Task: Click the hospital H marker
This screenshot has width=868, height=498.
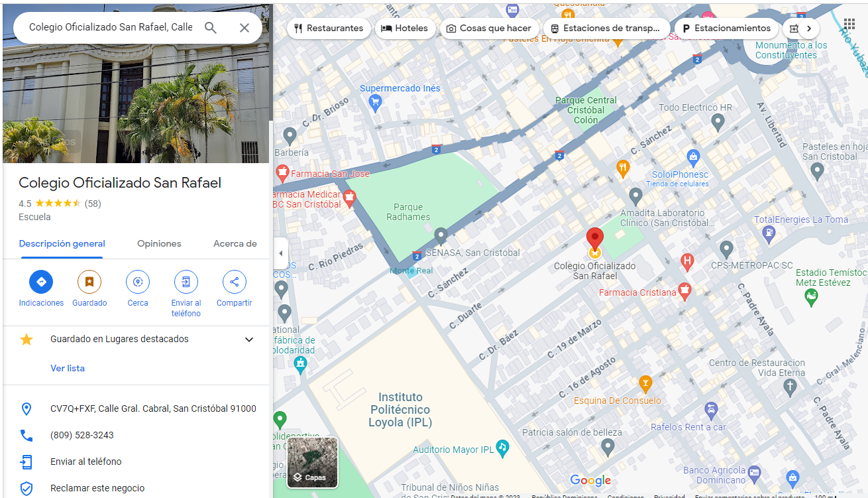Action: pos(688,261)
